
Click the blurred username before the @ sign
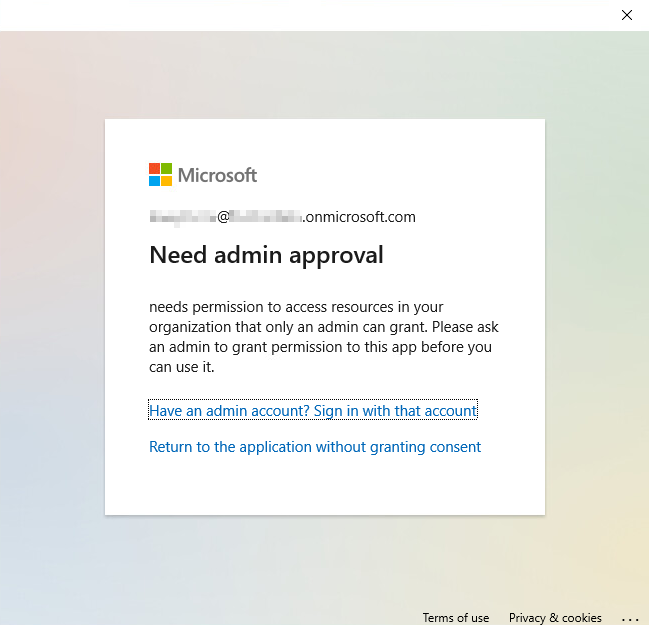point(183,217)
